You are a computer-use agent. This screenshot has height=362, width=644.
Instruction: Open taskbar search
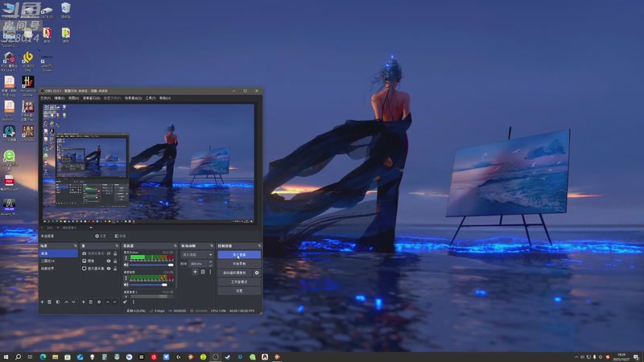[x=18, y=357]
